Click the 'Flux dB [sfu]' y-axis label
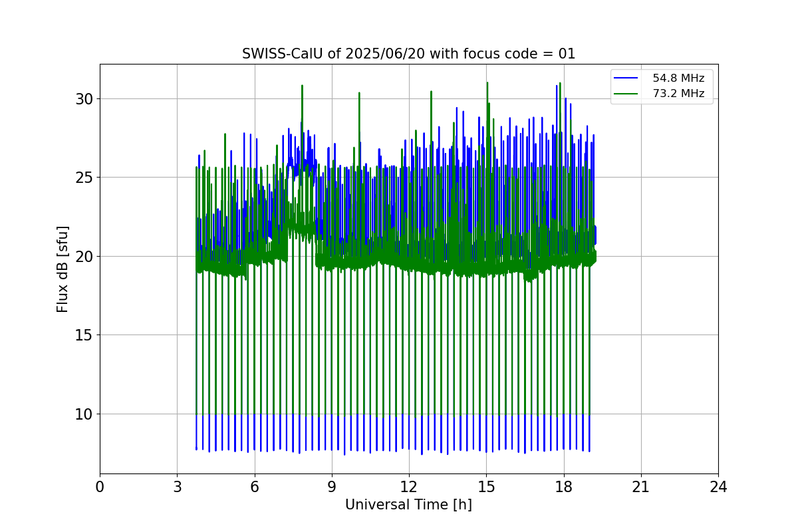The height and width of the screenshot is (532, 798). pos(63,269)
